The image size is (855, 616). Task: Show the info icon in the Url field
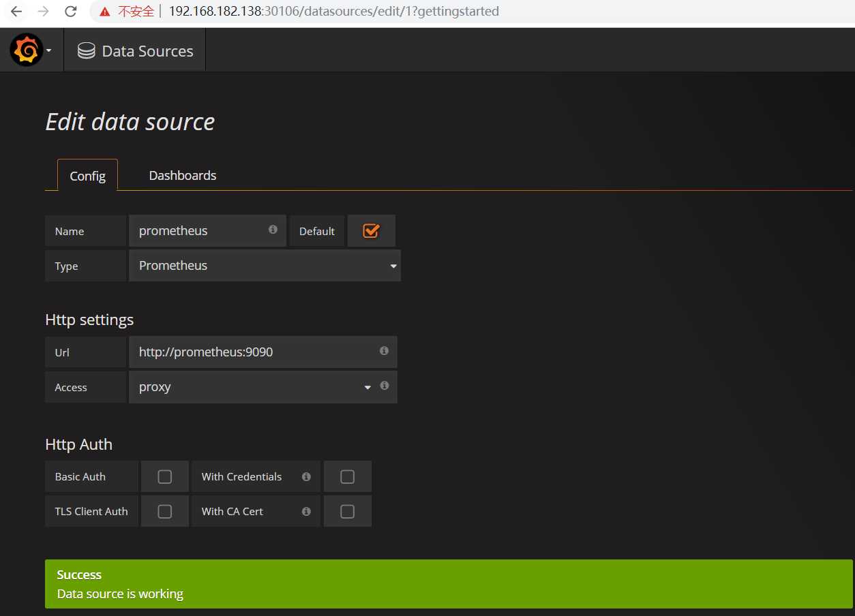click(384, 351)
